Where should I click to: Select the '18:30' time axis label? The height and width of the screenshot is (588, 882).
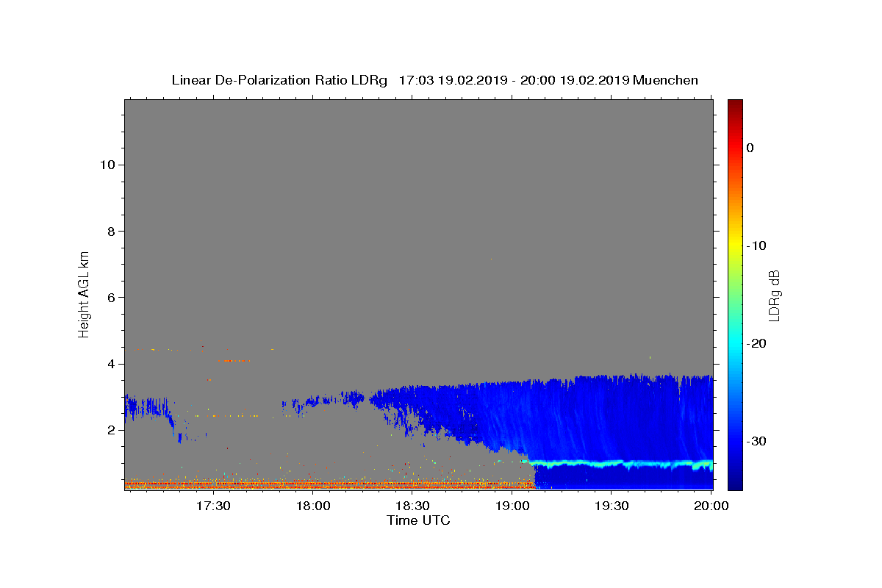tap(412, 506)
